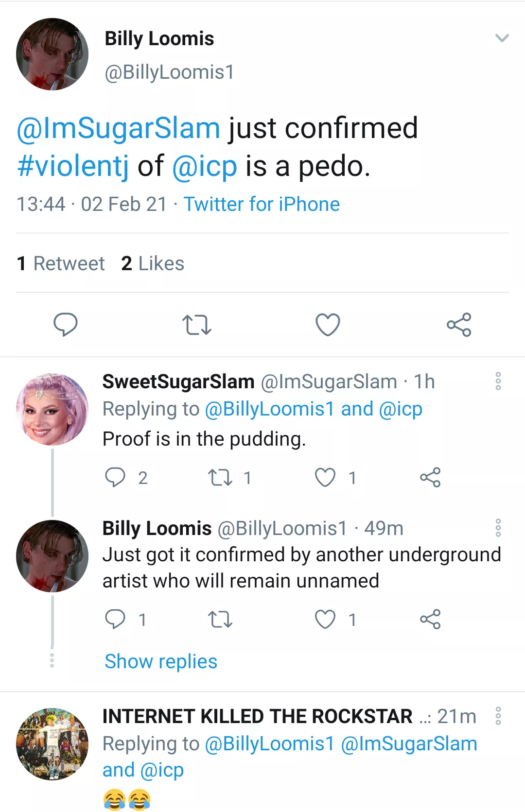Viewport: 525px width, 812px height.
Task: Retweet SweetSugarSlam's reply
Action: click(x=220, y=478)
